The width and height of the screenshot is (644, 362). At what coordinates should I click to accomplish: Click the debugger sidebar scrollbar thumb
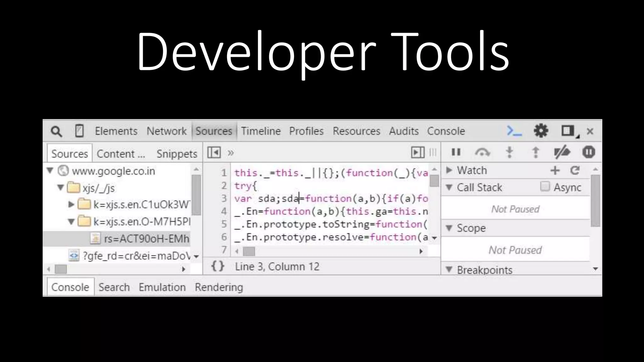[595, 201]
